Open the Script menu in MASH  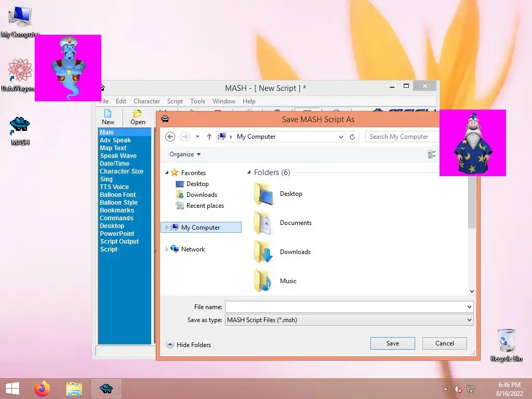click(175, 101)
